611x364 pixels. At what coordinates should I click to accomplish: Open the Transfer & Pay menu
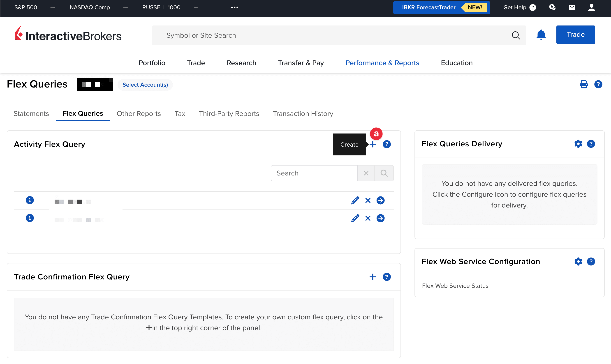(x=301, y=63)
